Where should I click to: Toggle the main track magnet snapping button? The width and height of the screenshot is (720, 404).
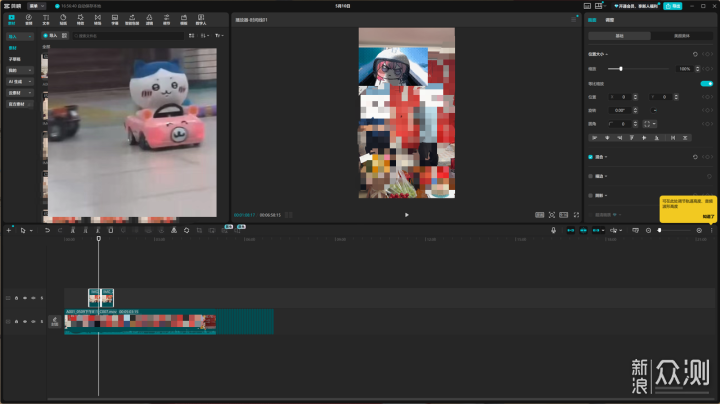pyautogui.click(x=570, y=230)
